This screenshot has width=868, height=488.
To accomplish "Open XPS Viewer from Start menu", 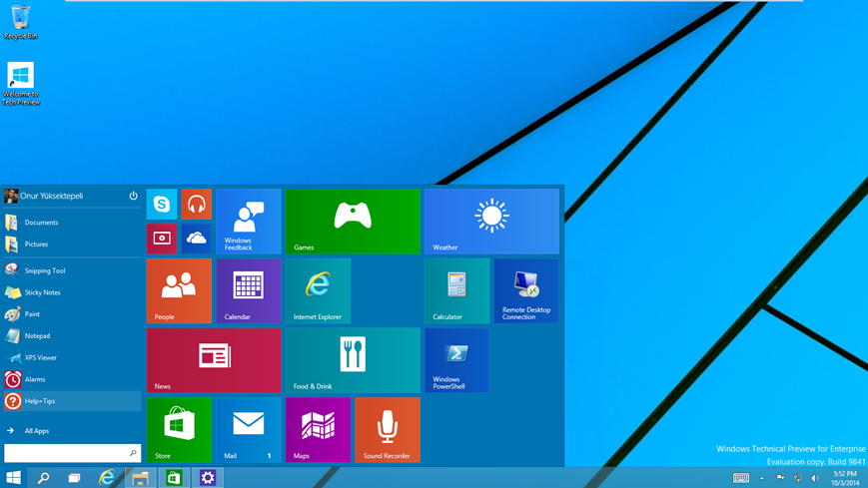I will pyautogui.click(x=72, y=357).
